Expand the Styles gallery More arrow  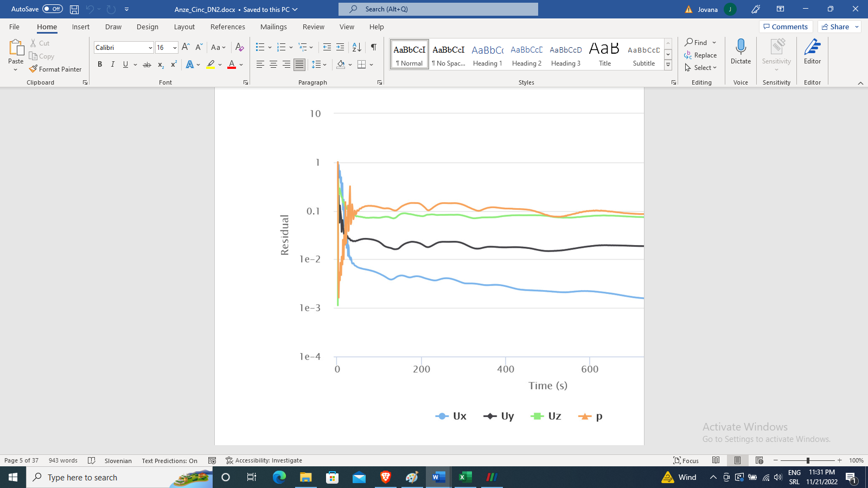tap(668, 65)
